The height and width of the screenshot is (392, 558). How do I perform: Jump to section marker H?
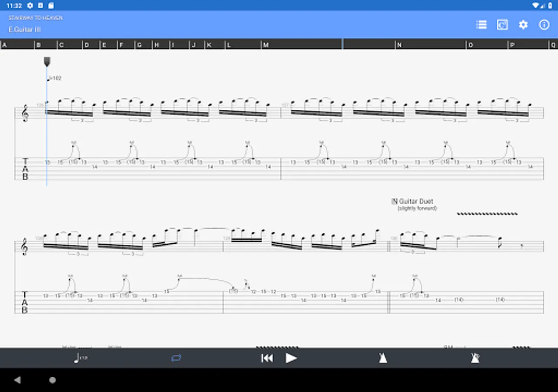tap(157, 45)
